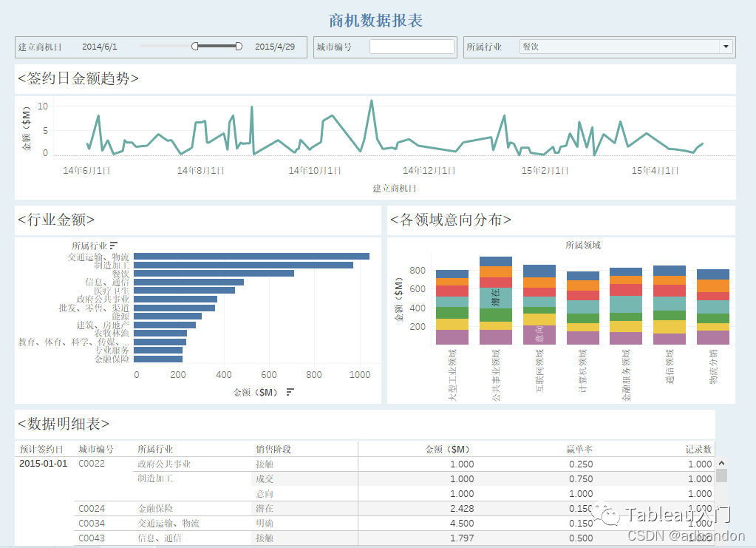Viewport: 756px width, 548px height.
Task: Select the 交通运输、物流 bar
Action: tap(252, 256)
